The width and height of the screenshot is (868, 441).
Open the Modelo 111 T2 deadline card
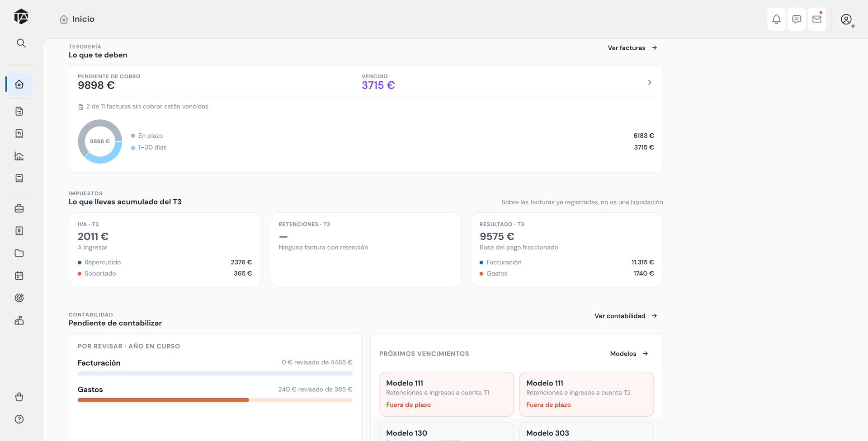pyautogui.click(x=586, y=394)
